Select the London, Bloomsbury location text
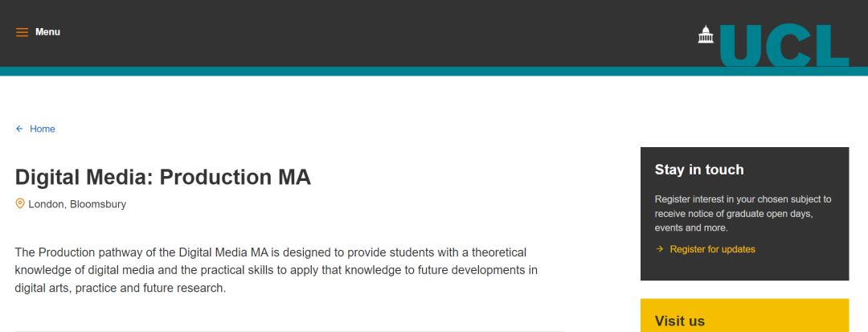868x332 pixels. click(77, 204)
